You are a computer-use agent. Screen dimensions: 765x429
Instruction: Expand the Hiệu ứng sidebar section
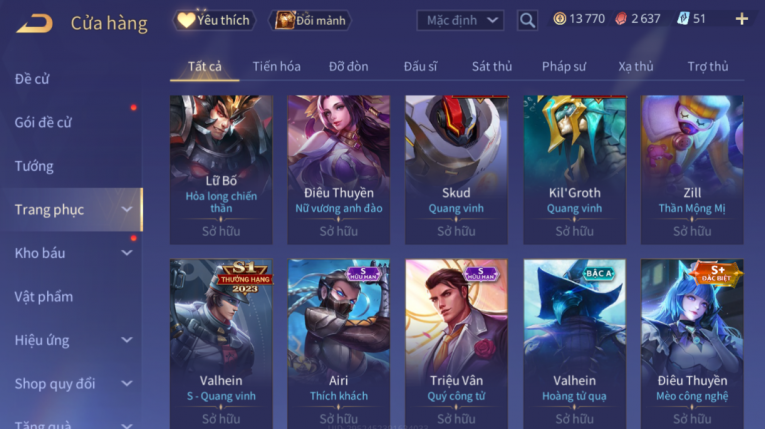pyautogui.click(x=127, y=340)
